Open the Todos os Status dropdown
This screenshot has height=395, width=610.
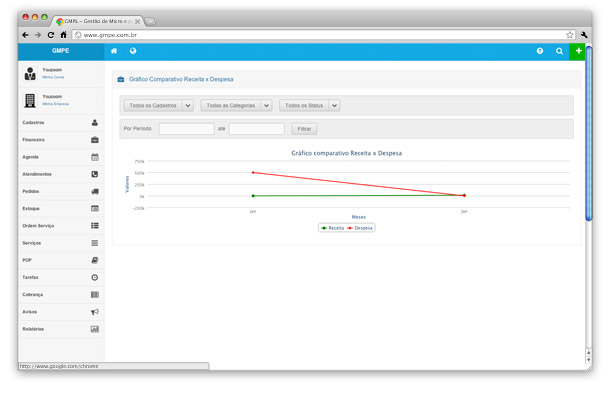click(310, 105)
